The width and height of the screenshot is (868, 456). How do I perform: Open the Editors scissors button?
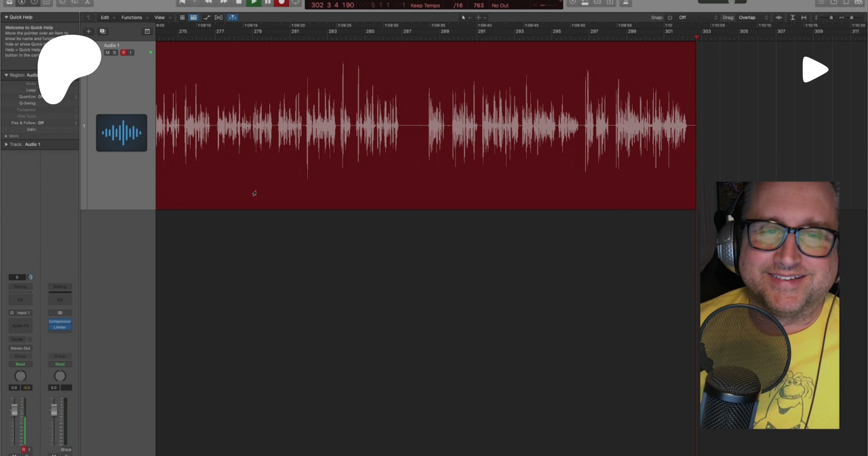click(x=87, y=2)
